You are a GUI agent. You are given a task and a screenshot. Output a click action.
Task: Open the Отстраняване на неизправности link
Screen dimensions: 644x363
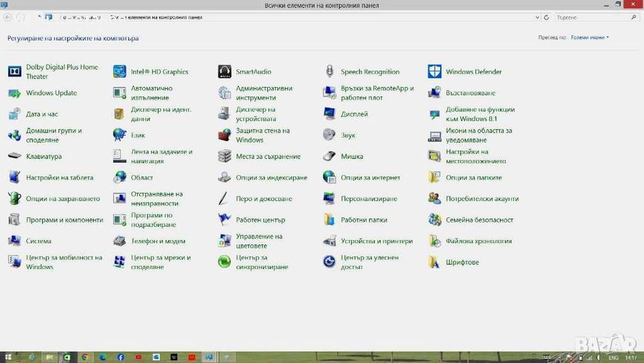157,199
